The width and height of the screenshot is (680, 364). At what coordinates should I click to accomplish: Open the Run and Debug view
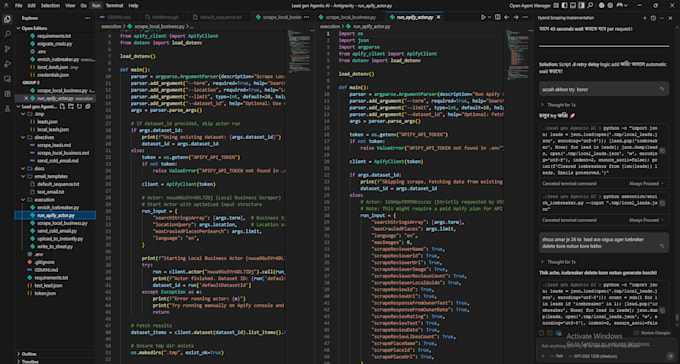click(7, 64)
